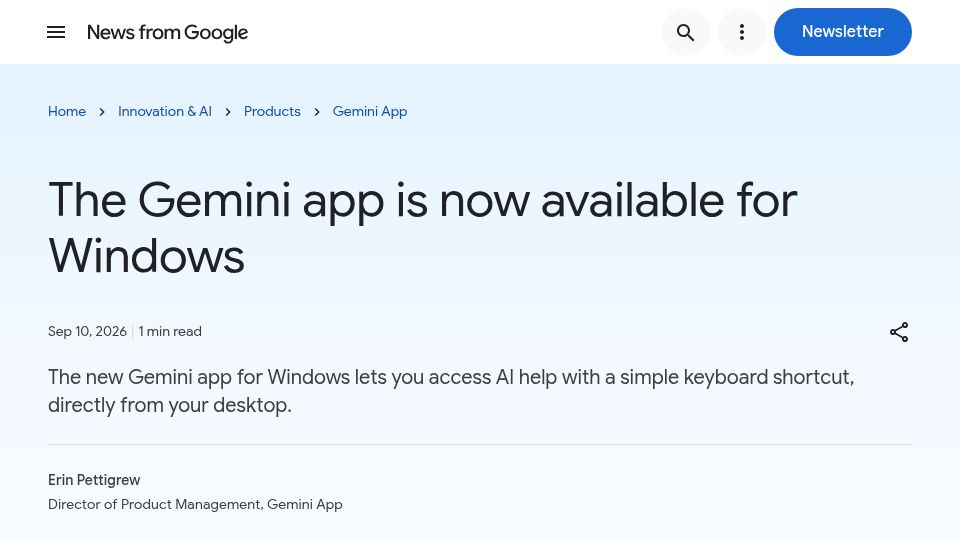Image resolution: width=960 pixels, height=540 pixels.
Task: Click the article summary about keyboard shortcut
Action: coord(451,391)
